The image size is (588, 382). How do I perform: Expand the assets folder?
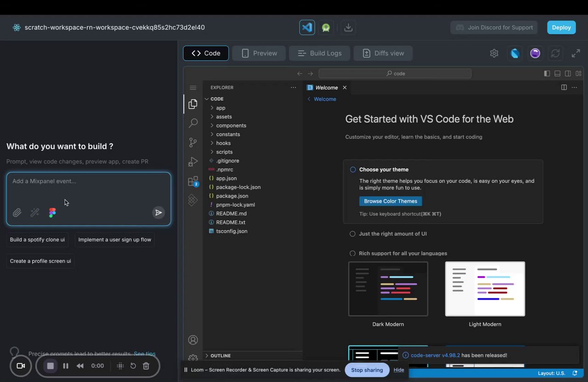click(x=224, y=117)
